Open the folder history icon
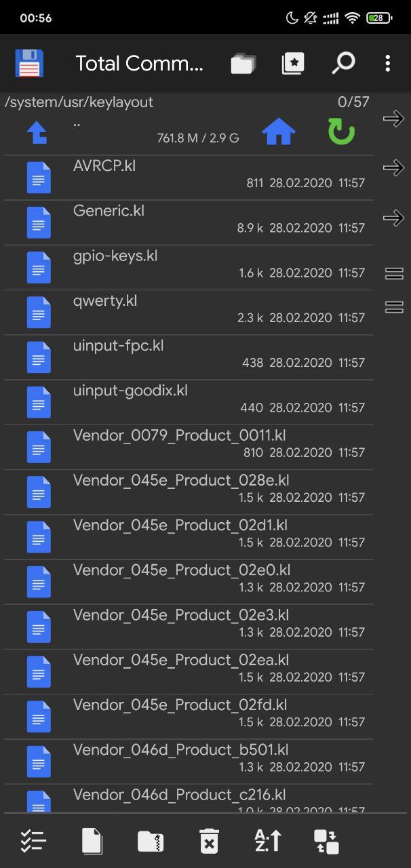The height and width of the screenshot is (868, 411). [243, 64]
